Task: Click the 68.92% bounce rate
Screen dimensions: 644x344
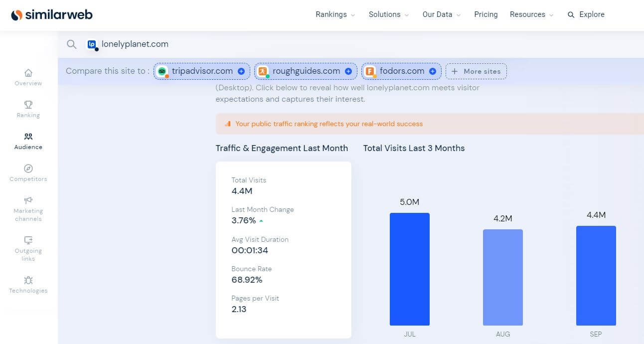Action: (x=247, y=280)
